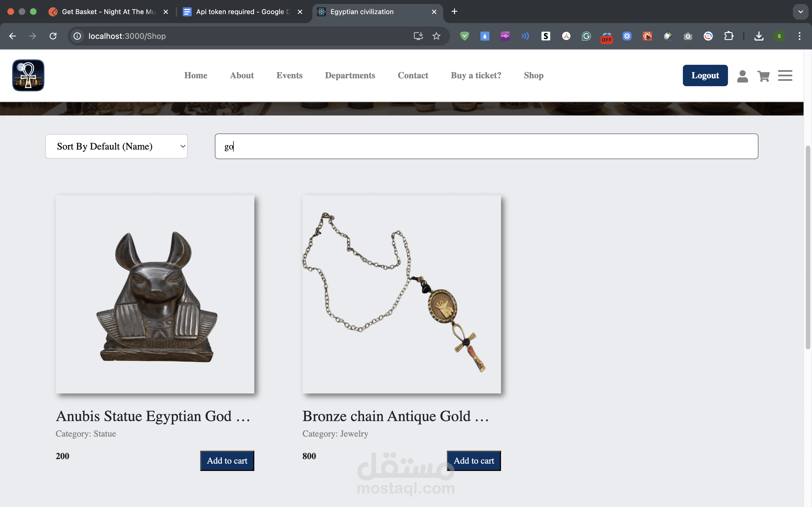Switch to the Get Basket tab
This screenshot has width=812, height=507.
point(108,12)
